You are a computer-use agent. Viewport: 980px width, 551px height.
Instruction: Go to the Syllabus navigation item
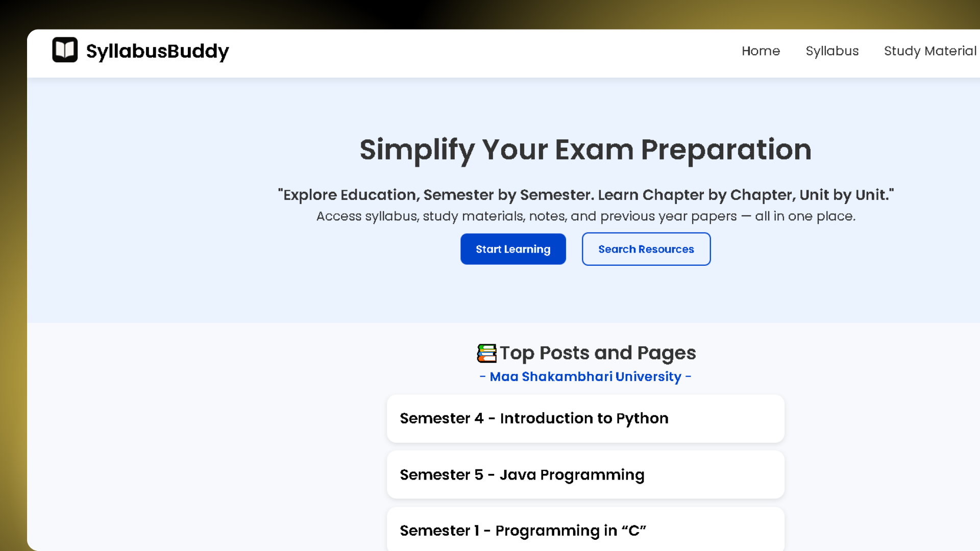point(832,51)
